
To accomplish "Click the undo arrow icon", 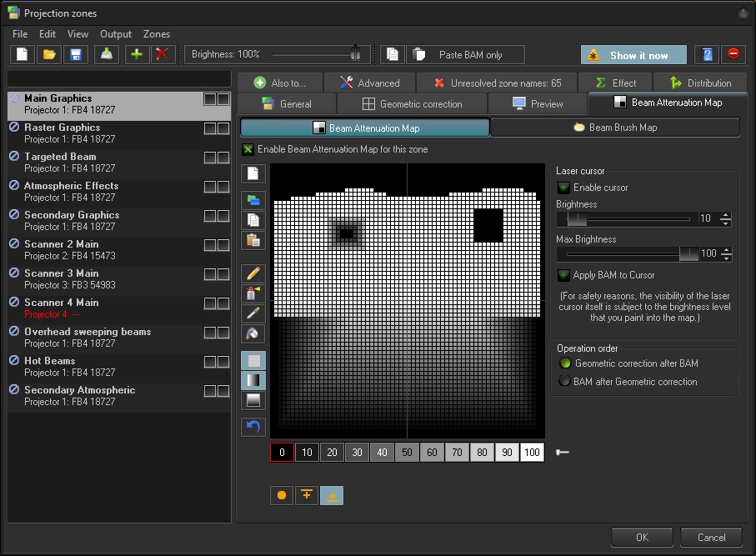I will click(x=253, y=427).
